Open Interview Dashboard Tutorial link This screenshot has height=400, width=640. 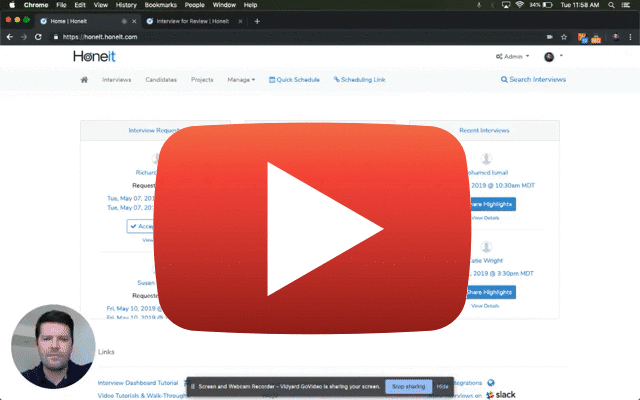click(x=138, y=383)
